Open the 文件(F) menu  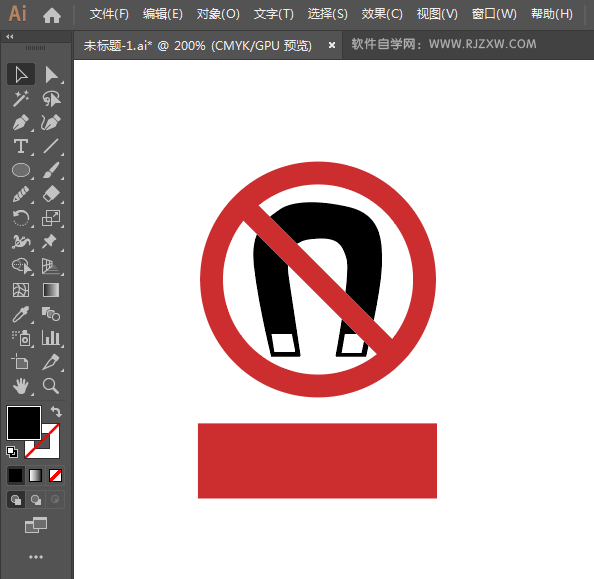(x=109, y=14)
